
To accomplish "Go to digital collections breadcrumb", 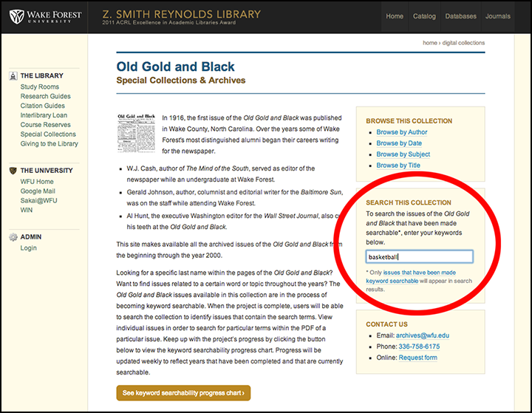I will pyautogui.click(x=463, y=43).
